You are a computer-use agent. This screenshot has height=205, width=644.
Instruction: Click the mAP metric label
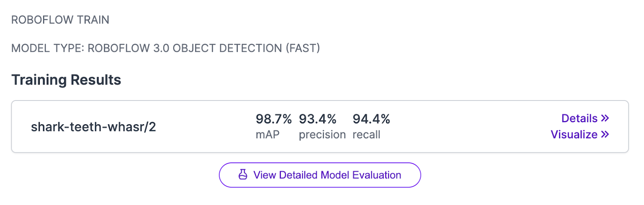(x=267, y=135)
